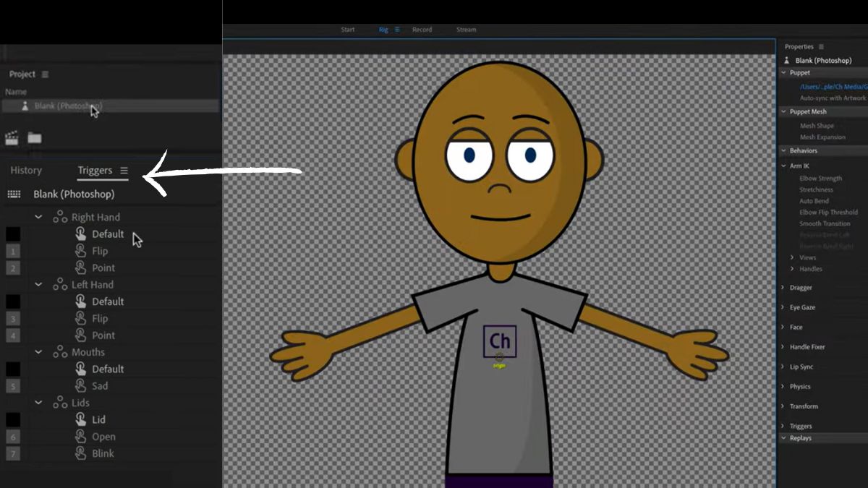Image resolution: width=868 pixels, height=488 pixels.
Task: Click the swap set icon for Lids
Action: (x=60, y=403)
